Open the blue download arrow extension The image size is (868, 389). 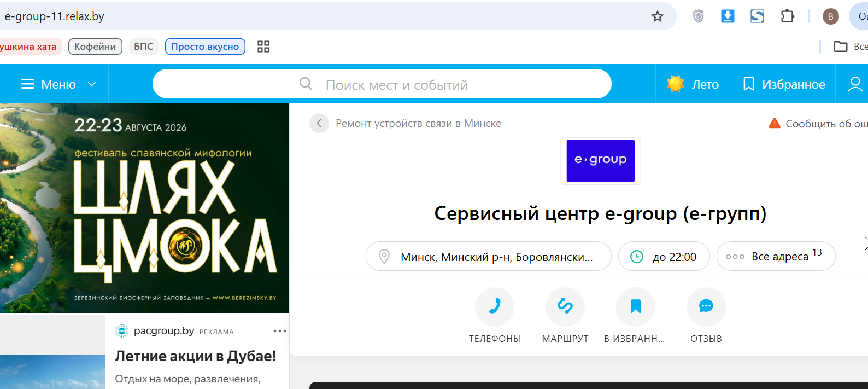coord(728,16)
